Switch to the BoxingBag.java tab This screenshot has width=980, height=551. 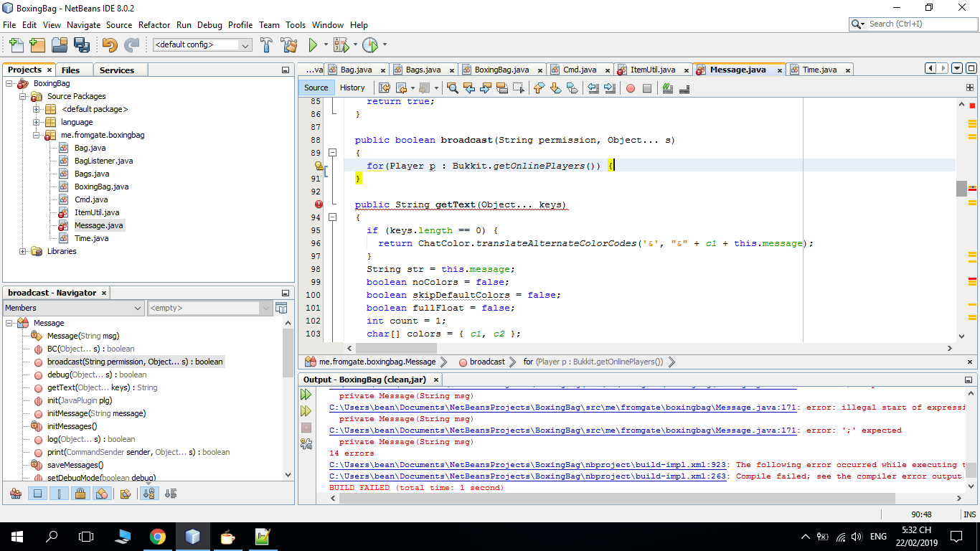[501, 70]
